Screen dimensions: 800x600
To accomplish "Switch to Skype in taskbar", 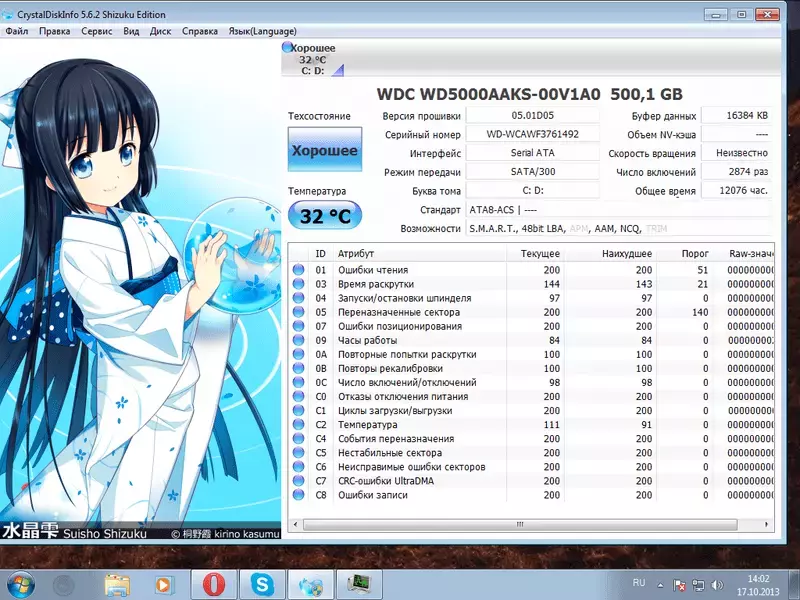I will 262,585.
